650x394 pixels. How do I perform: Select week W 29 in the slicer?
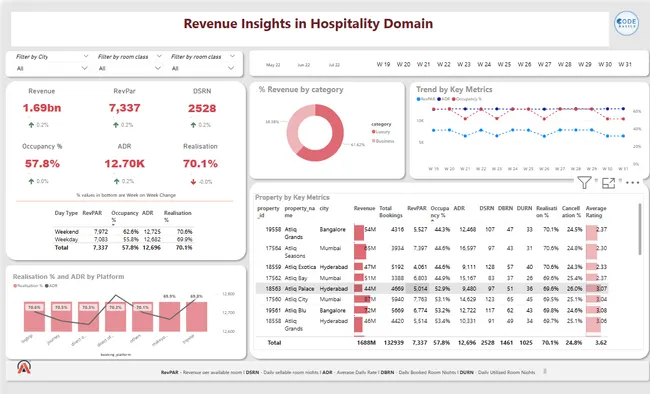[x=585, y=64]
